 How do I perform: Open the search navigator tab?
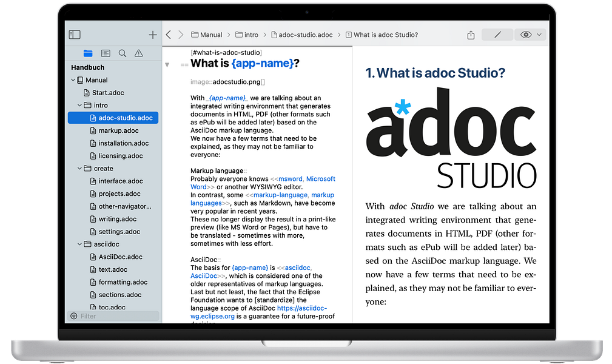tap(122, 53)
